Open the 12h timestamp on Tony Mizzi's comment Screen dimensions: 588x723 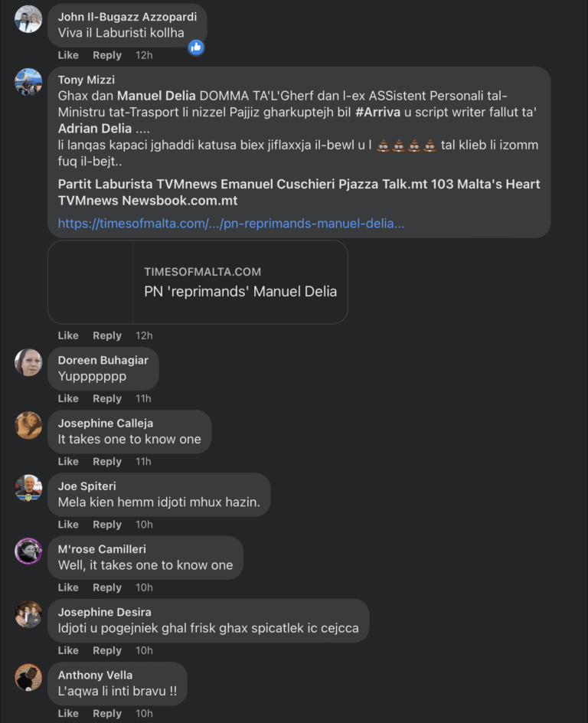click(144, 335)
